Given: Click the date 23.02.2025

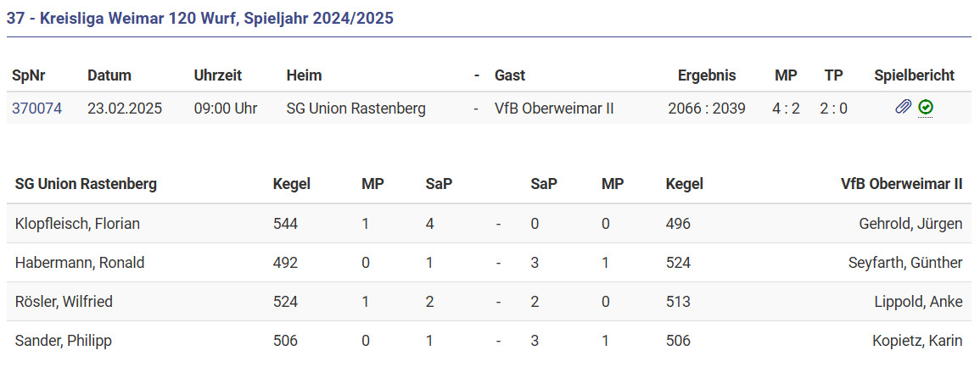Looking at the screenshot, I should tap(124, 109).
